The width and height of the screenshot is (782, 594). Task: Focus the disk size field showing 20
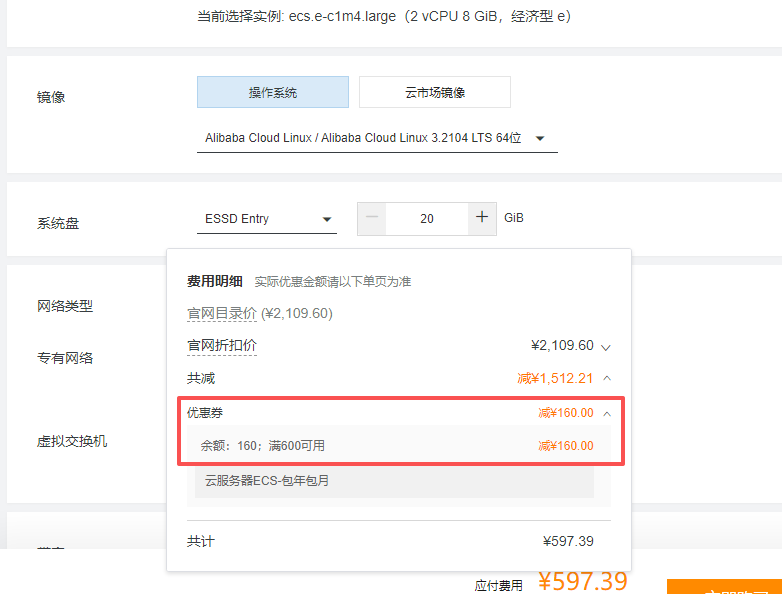427,219
